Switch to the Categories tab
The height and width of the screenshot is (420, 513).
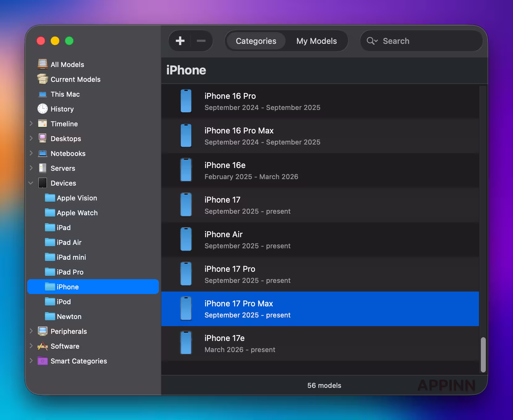coord(256,41)
